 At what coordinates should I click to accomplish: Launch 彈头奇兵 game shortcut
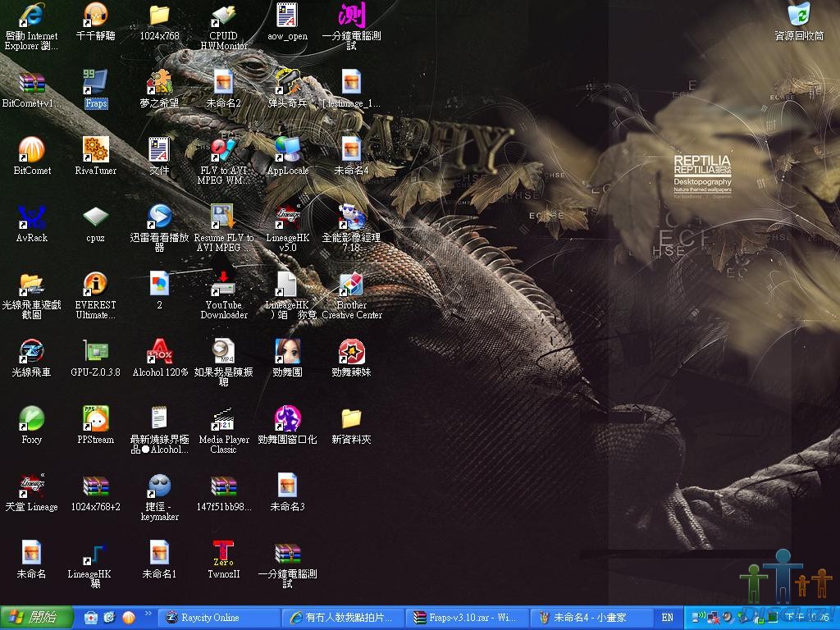pos(287,83)
